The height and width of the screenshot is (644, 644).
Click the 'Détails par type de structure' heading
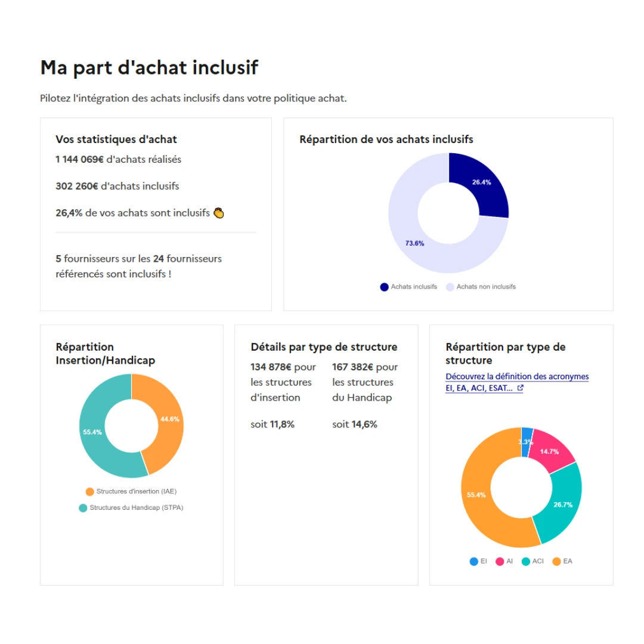[x=324, y=346]
